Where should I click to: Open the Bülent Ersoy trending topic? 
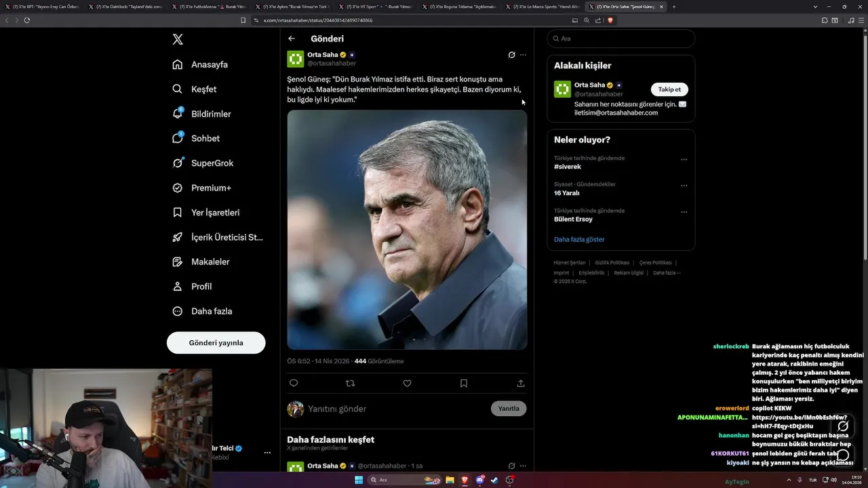click(573, 220)
